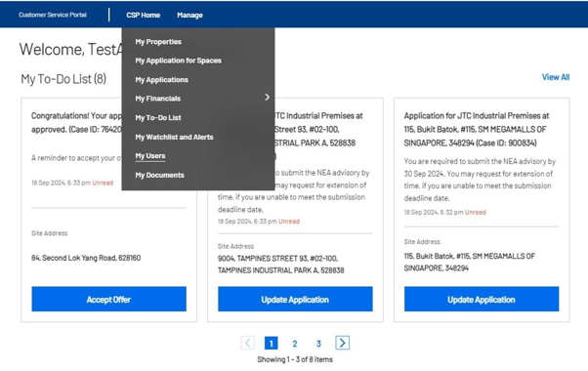Click address 84, Second Lok Yang Road, 628160

(x=86, y=258)
